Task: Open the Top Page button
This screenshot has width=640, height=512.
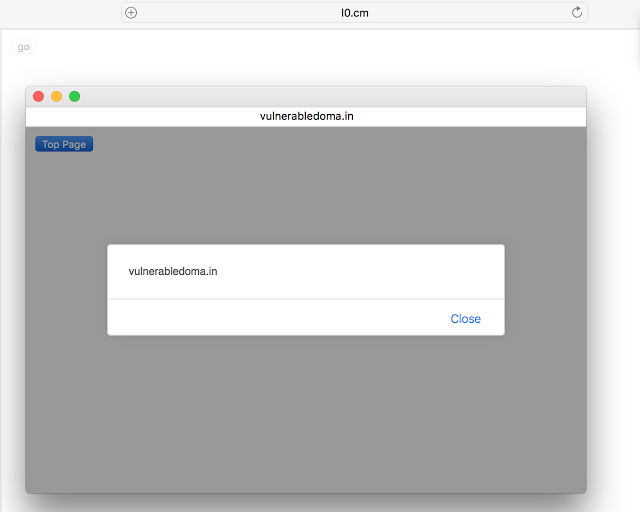Action: click(x=64, y=144)
